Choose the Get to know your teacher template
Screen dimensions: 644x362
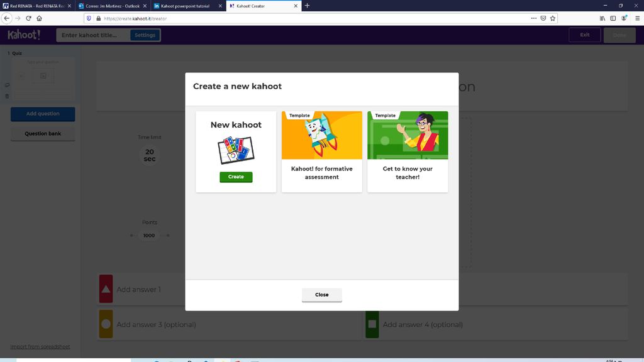pyautogui.click(x=408, y=151)
